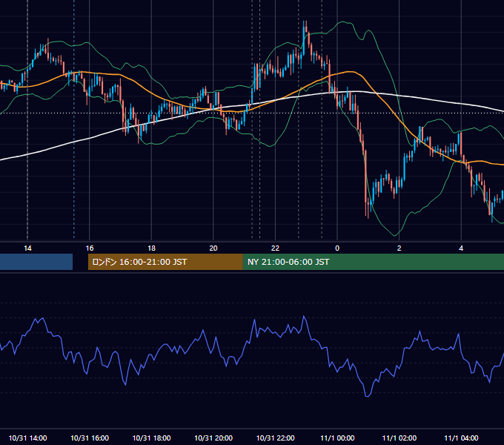The width and height of the screenshot is (504, 445).
Task: Click the blue session bar before London
Action: pos(36,262)
